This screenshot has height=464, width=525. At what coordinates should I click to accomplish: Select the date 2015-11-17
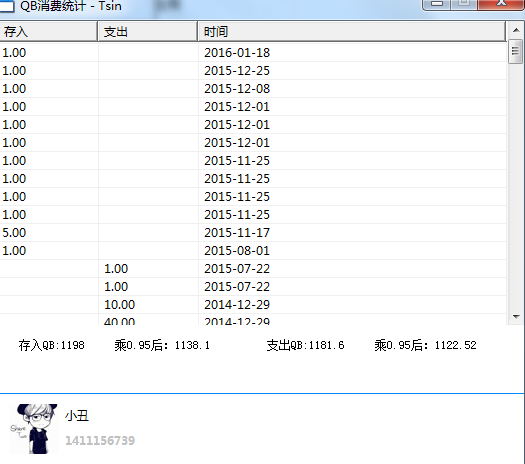pos(237,233)
